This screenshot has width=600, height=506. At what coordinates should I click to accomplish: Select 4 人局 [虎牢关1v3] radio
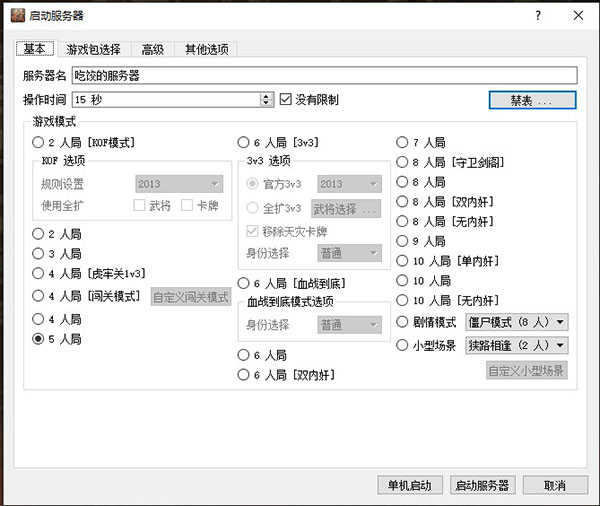[x=89, y=273]
